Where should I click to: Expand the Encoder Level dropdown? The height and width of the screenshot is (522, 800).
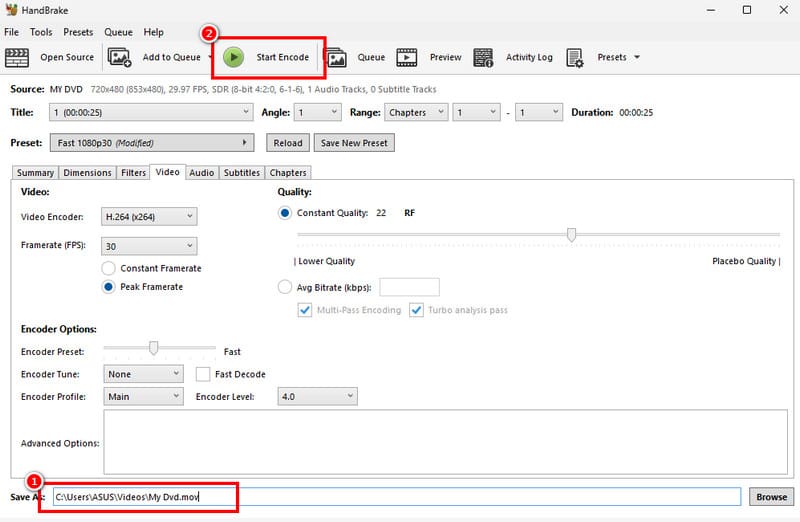[314, 396]
